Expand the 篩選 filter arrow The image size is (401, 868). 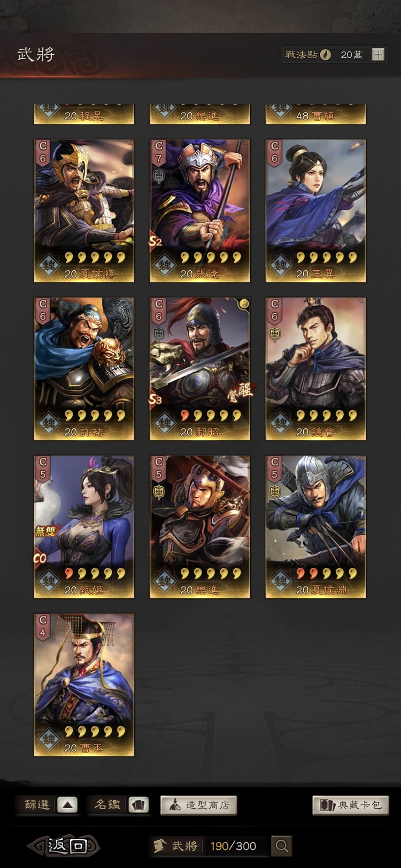[x=67, y=805]
